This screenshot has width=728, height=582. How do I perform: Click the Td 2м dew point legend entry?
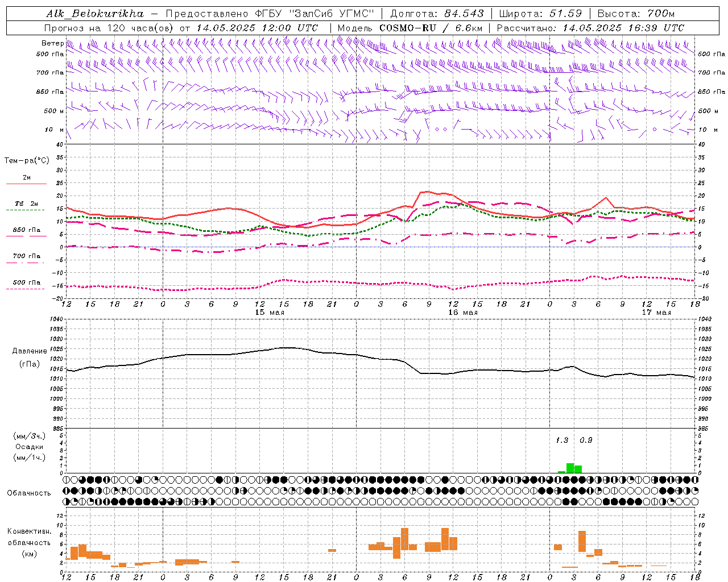click(x=27, y=203)
